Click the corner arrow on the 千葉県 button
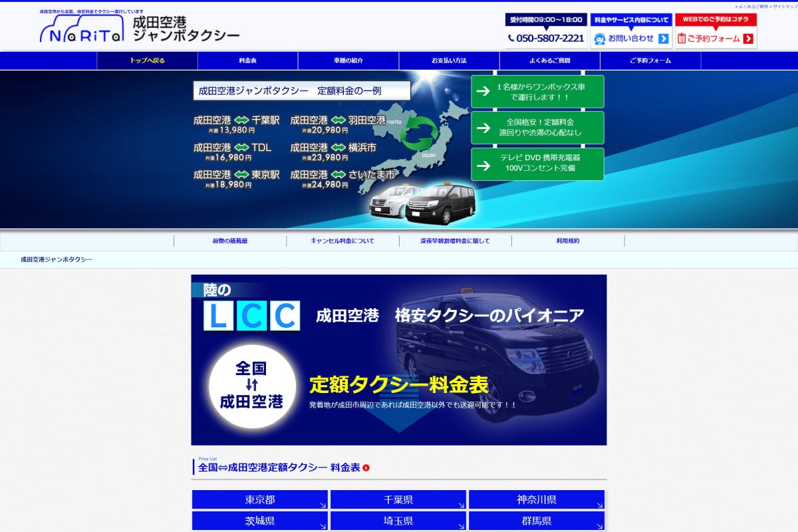The height and width of the screenshot is (532, 798). (461, 505)
